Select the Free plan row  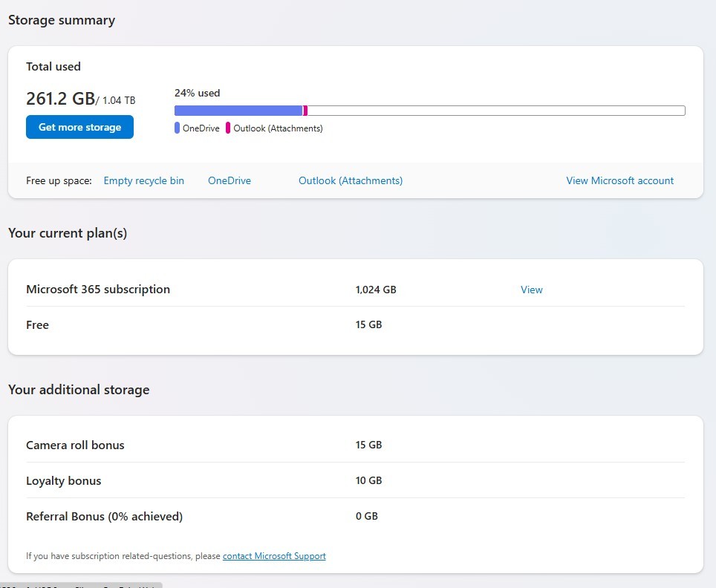point(355,325)
